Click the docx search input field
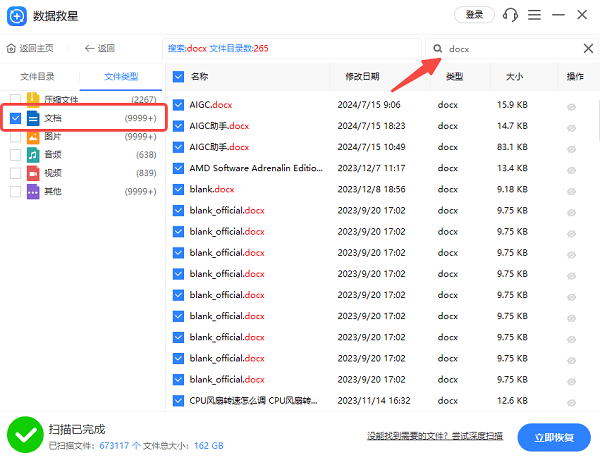The image size is (600, 460). pyautogui.click(x=510, y=48)
